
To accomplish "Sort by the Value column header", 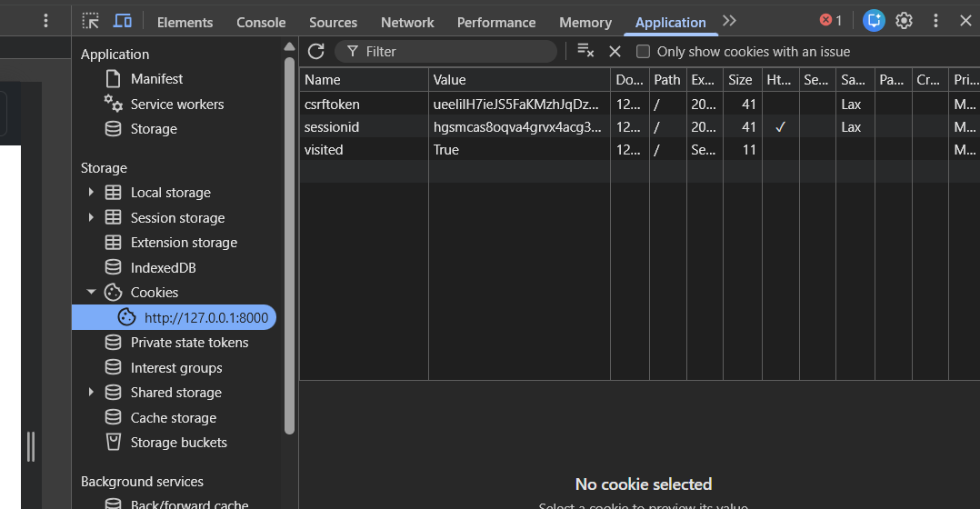I will (519, 79).
